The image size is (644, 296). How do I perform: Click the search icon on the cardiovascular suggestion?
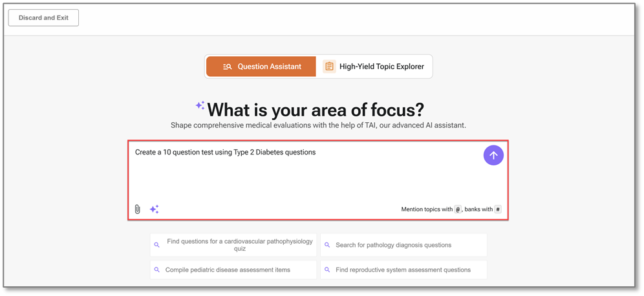[157, 245]
